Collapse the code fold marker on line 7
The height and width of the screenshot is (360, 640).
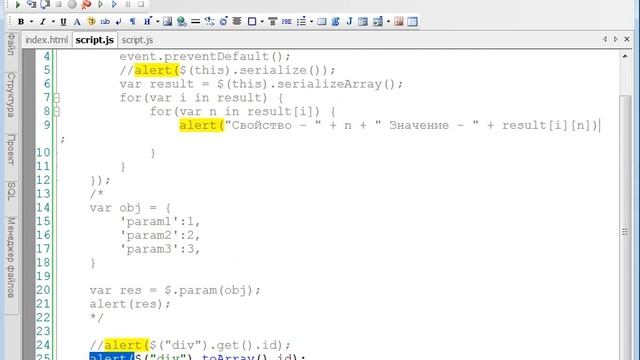[57, 98]
